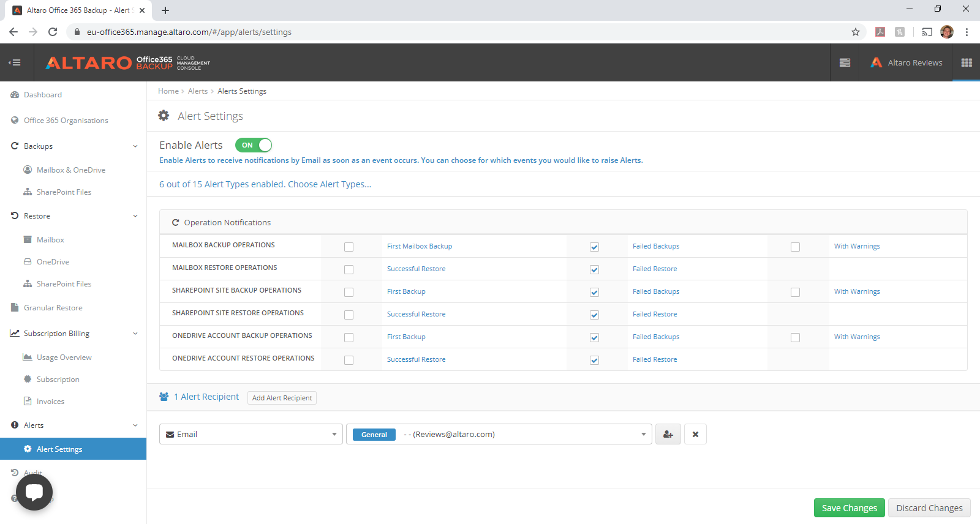This screenshot has width=980, height=524.
Task: Click the browser cast icon
Action: (x=927, y=32)
